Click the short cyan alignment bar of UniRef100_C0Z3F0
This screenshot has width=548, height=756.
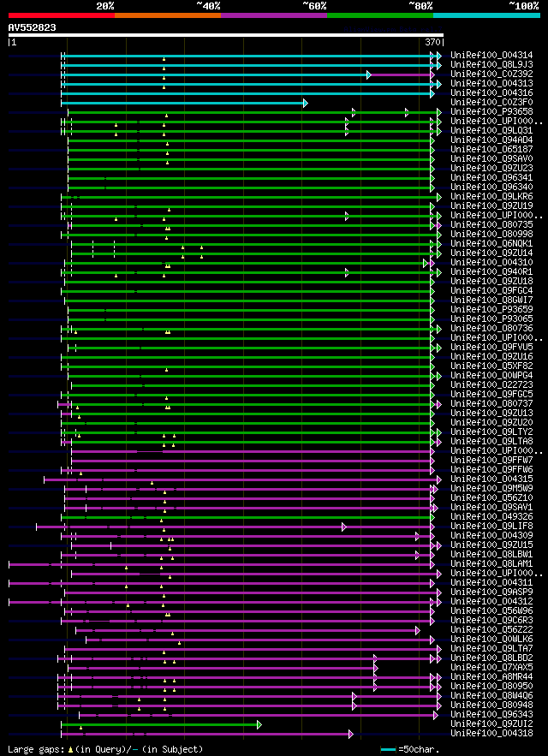coord(184,103)
